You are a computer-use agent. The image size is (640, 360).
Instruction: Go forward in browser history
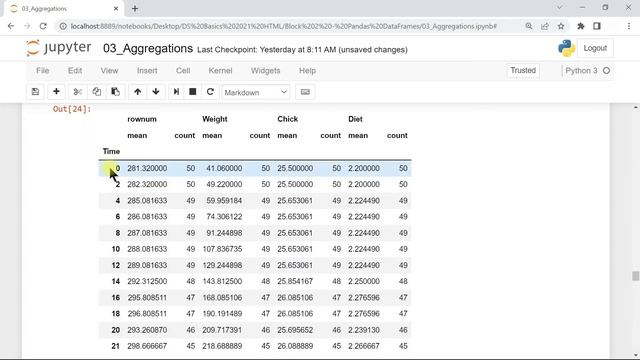pos(27,26)
